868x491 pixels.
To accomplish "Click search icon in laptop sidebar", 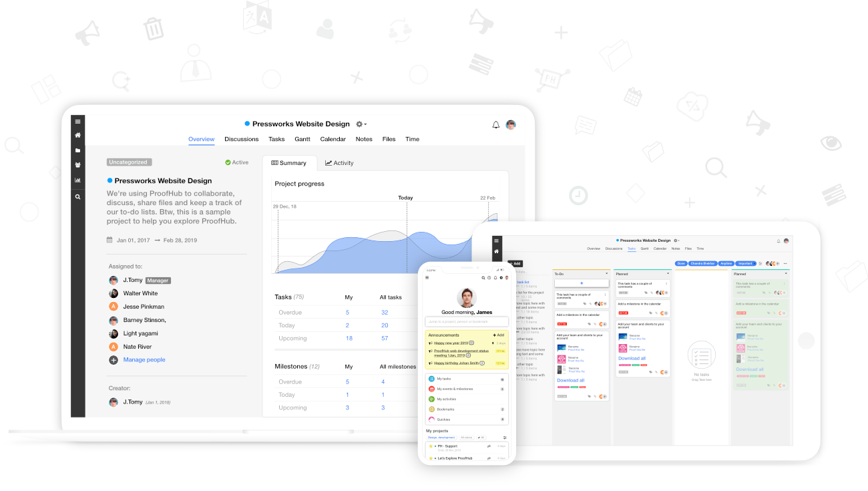I will tap(78, 197).
